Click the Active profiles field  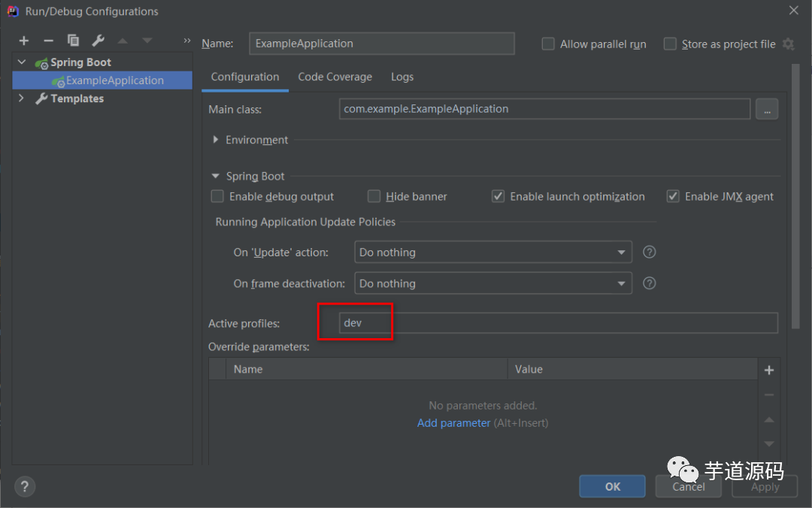tap(558, 322)
